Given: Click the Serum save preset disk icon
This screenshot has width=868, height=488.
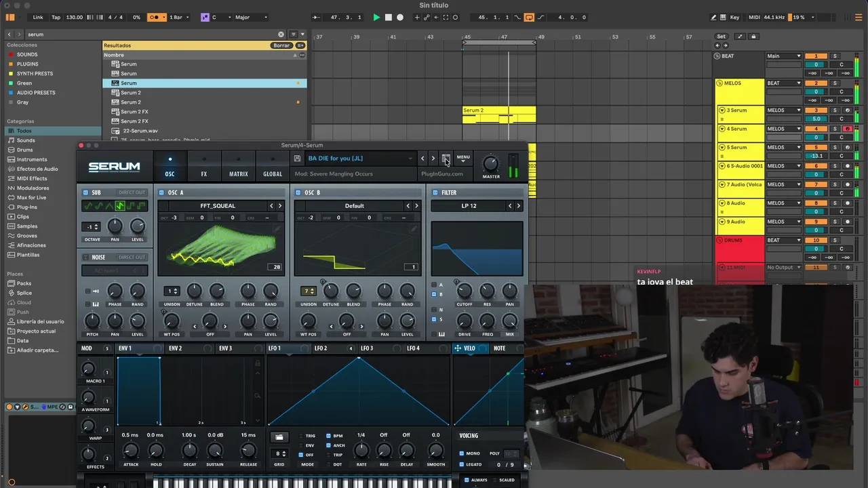Looking at the screenshot, I should [x=297, y=159].
